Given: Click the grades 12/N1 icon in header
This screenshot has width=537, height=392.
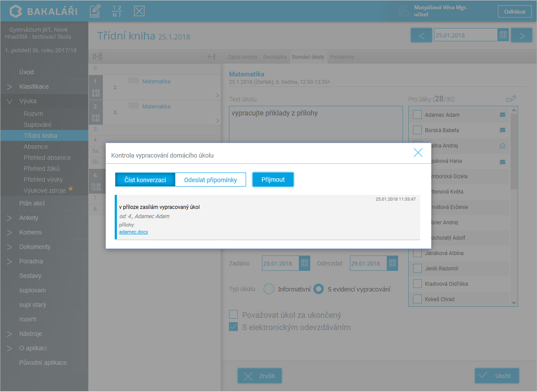Looking at the screenshot, I should point(117,11).
